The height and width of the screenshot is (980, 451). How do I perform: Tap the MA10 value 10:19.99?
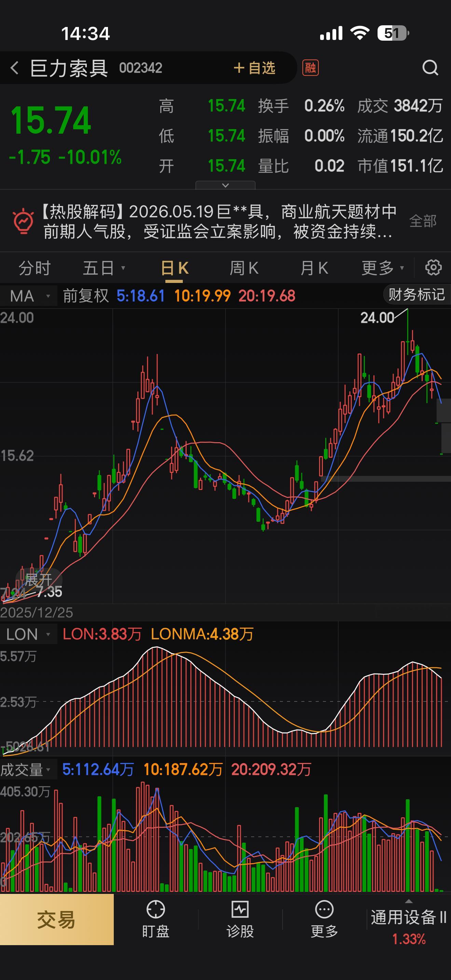[x=202, y=296]
